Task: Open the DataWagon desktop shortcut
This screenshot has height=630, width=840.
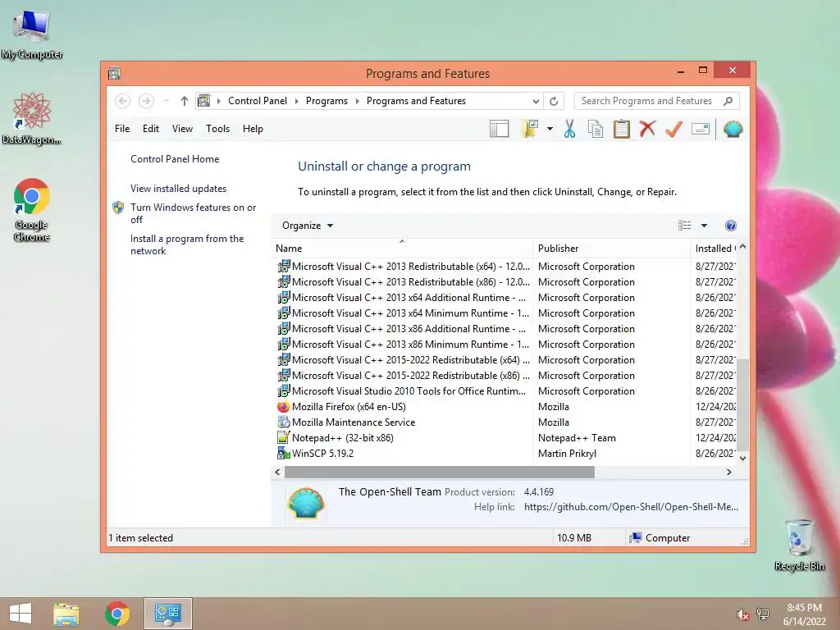Action: pyautogui.click(x=32, y=118)
